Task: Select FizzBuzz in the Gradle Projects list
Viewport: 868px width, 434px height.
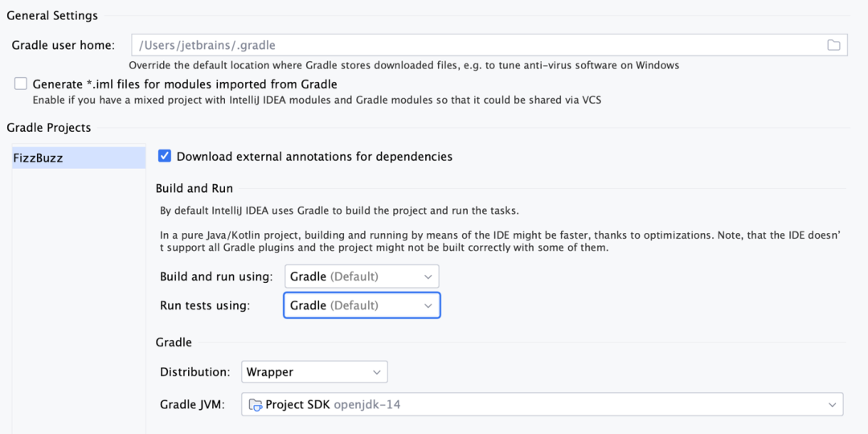Action: click(79, 158)
